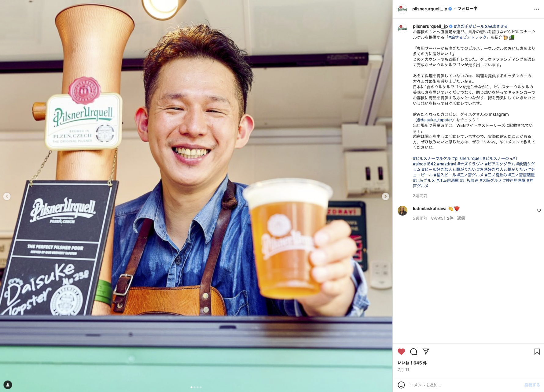Click ludmilaskuhrava's profile avatar
544x392 pixels.
(x=402, y=211)
